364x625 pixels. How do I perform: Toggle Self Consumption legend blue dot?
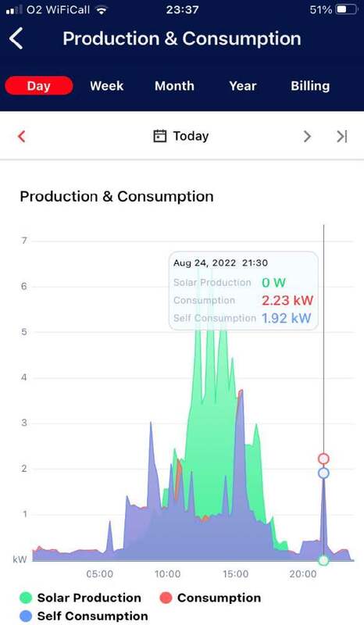(26, 616)
